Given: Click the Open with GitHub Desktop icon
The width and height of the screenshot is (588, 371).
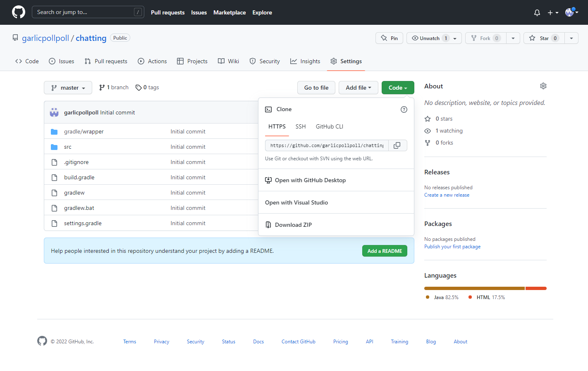Looking at the screenshot, I should 268,180.
